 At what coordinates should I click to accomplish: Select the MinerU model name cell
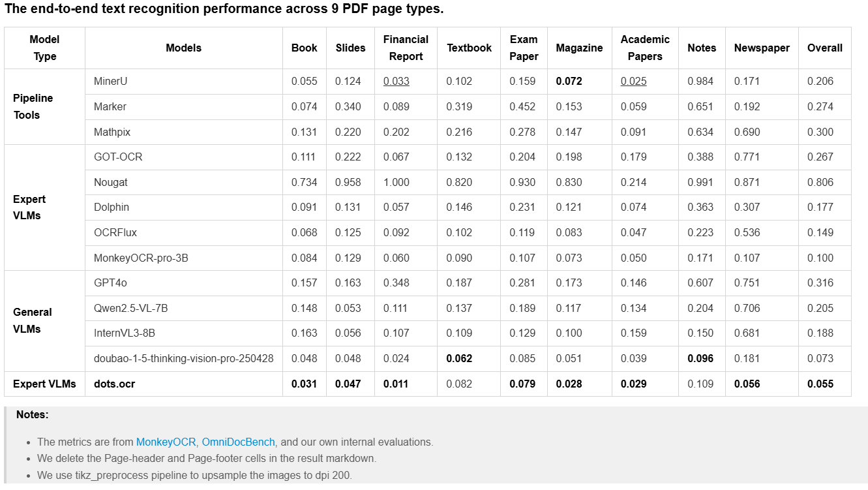click(x=110, y=82)
